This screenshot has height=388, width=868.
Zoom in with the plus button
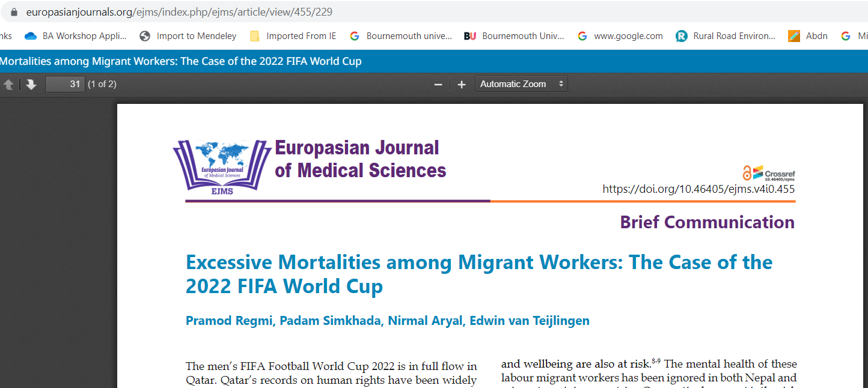(462, 85)
